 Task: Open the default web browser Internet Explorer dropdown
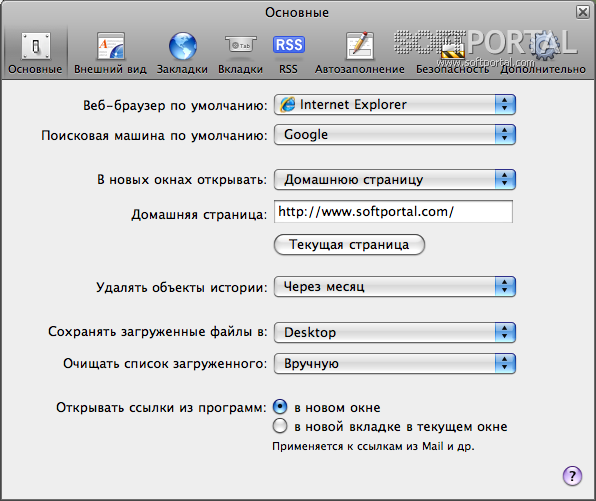click(x=395, y=105)
